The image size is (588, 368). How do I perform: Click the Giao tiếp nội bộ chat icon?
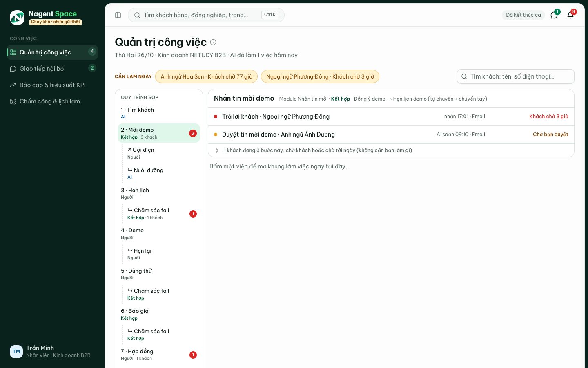coord(13,69)
